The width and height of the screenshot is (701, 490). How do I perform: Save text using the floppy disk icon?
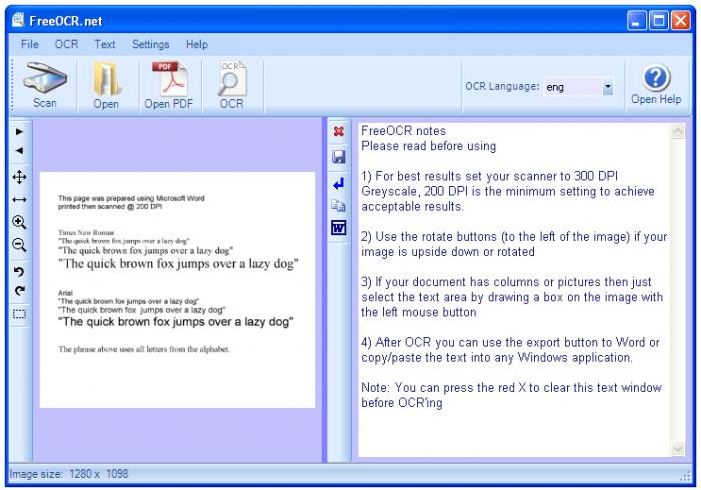pos(339,156)
